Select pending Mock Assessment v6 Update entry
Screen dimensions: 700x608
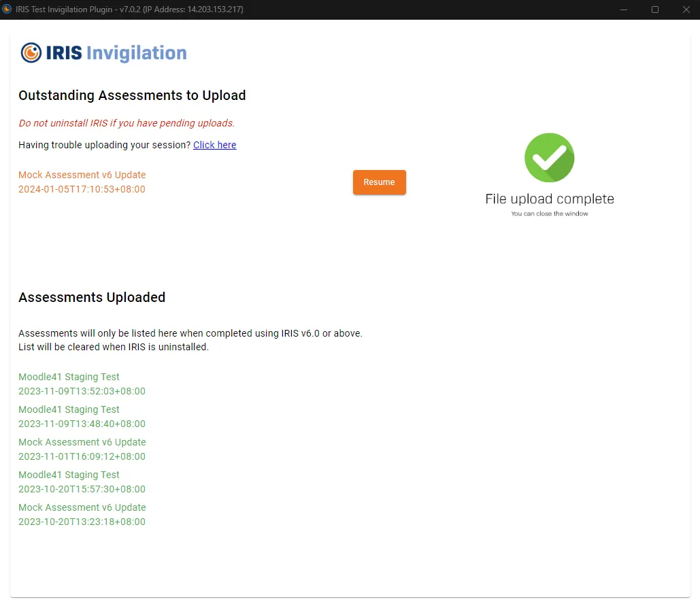82,175
